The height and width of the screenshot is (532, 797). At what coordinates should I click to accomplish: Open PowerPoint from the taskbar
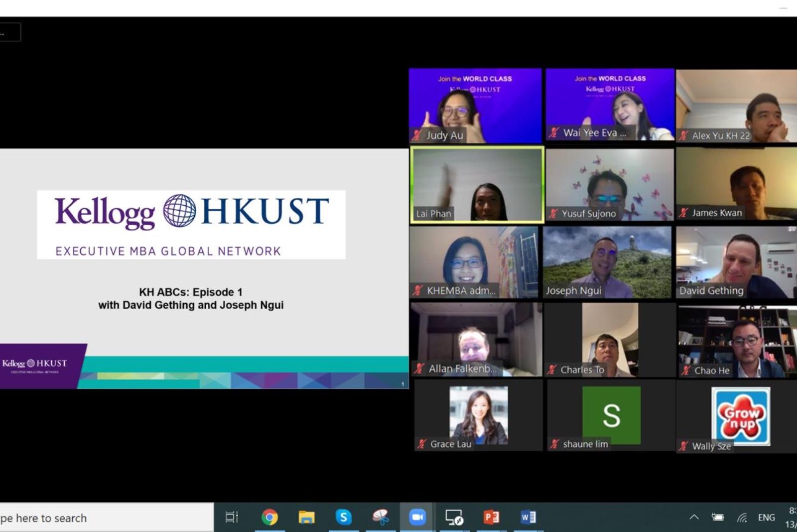pos(491,518)
